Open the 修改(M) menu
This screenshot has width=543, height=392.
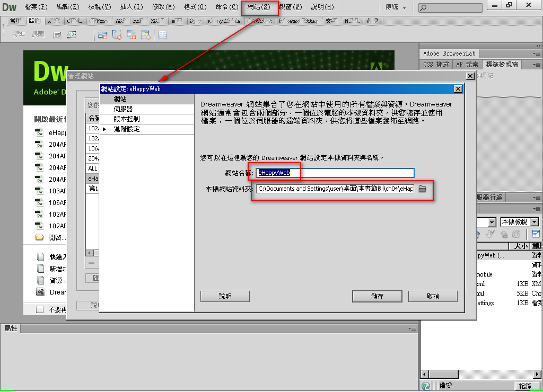click(x=163, y=7)
